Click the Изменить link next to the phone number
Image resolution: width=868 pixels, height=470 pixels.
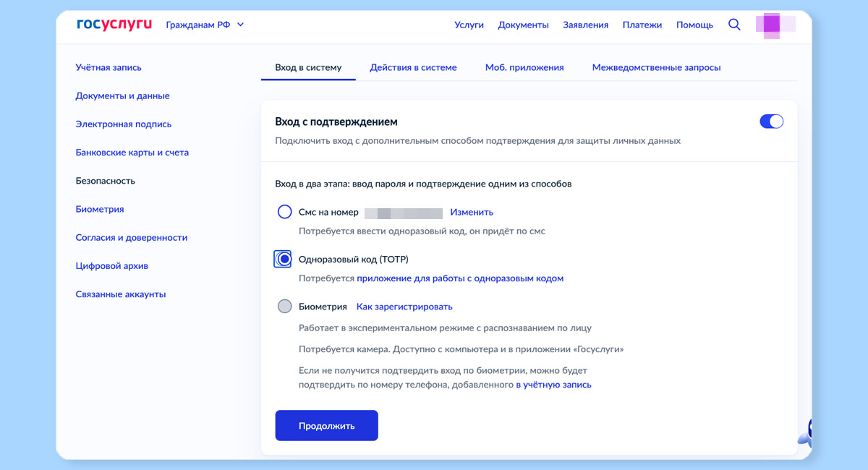pos(472,212)
